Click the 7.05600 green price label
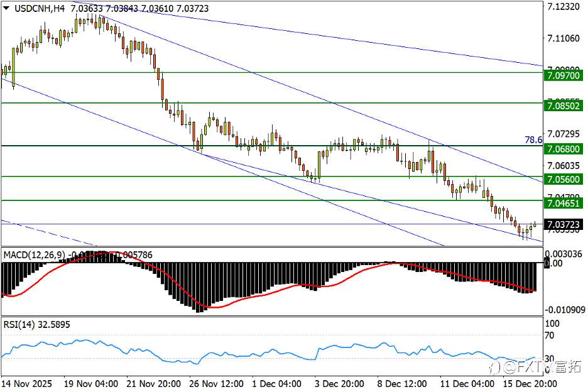Viewport: 588px width, 392px height. 563,179
